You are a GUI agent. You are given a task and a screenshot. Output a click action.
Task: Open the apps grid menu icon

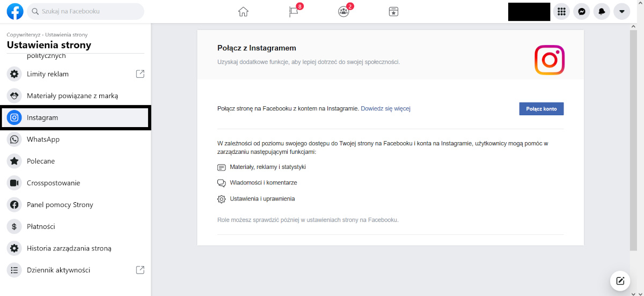(x=561, y=11)
